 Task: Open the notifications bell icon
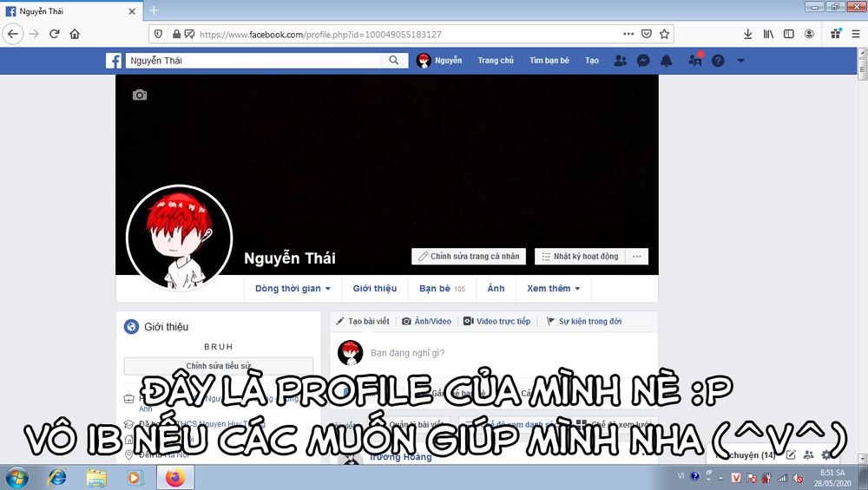667,61
